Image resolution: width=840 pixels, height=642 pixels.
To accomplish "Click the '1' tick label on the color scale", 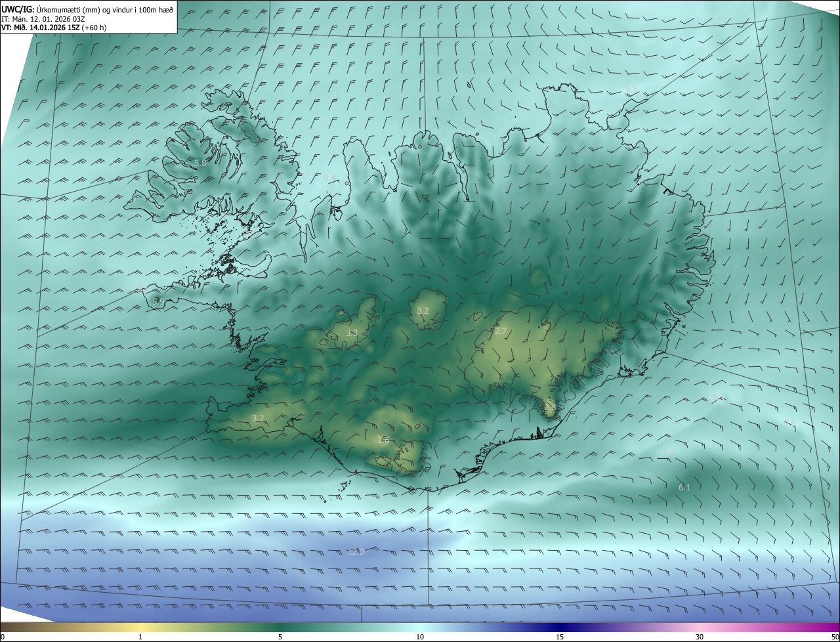I will (140, 637).
